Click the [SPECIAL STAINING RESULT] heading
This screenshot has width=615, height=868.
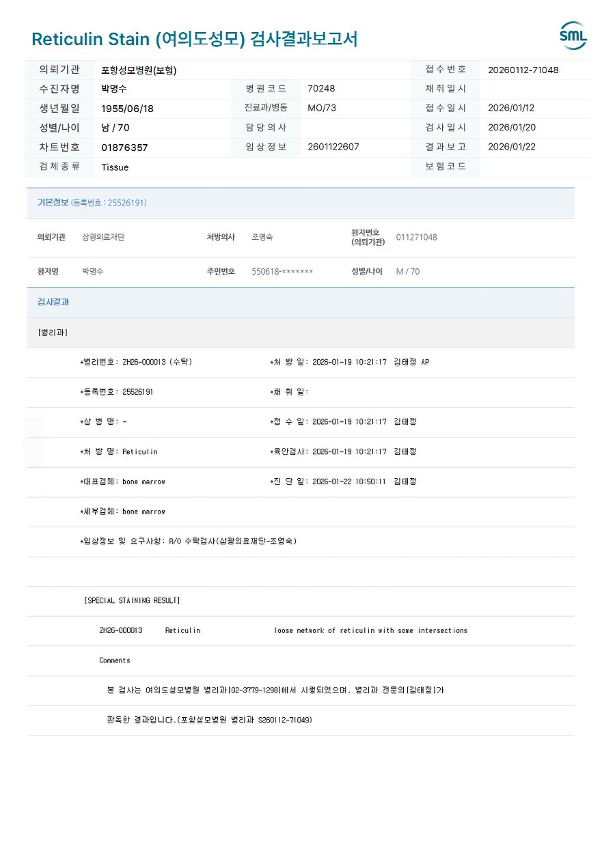coord(132,601)
